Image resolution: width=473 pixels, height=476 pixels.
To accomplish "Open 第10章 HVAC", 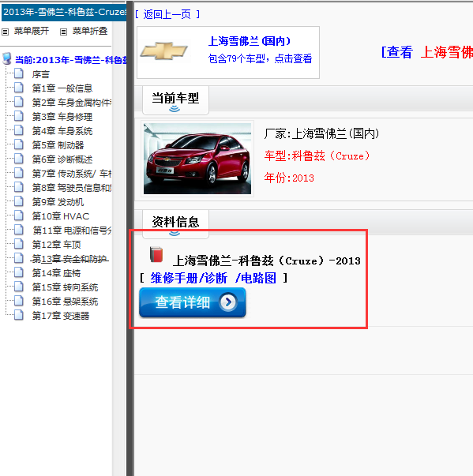I will point(61,216).
